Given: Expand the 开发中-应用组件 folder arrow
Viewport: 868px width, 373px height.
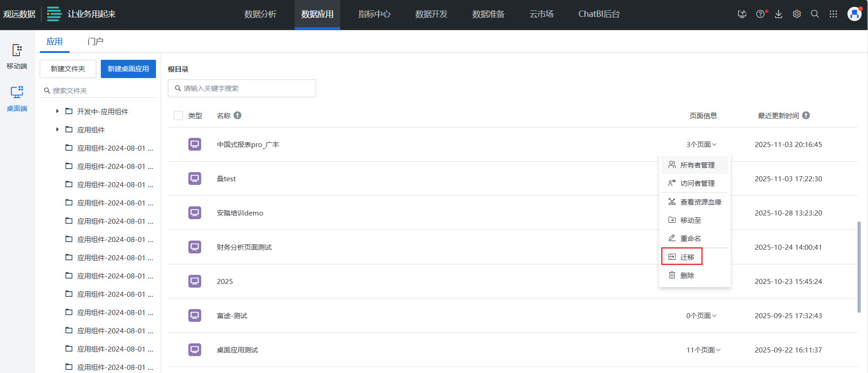Looking at the screenshot, I should pyautogui.click(x=57, y=111).
